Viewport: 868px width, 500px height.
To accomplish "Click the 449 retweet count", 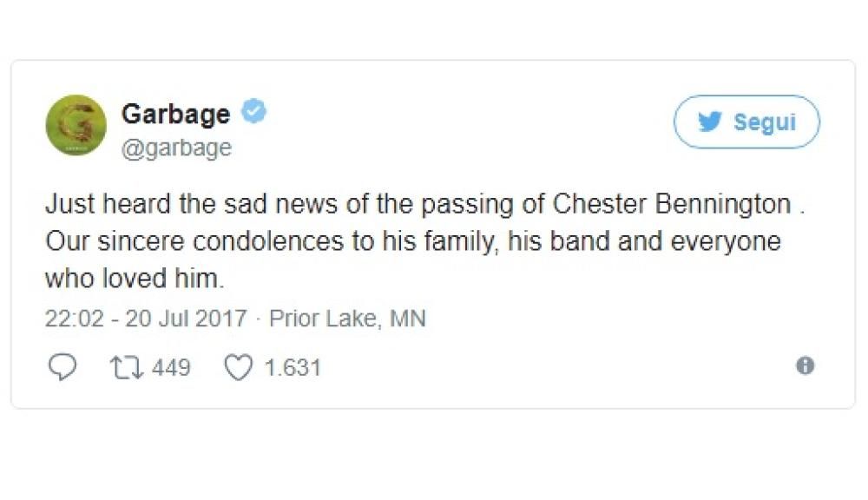I will click(x=171, y=367).
